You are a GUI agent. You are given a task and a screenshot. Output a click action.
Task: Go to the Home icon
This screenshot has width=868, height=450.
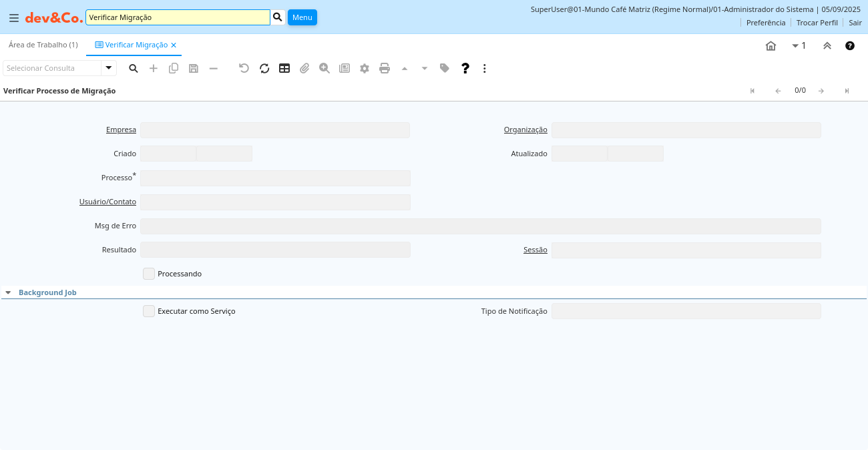771,46
